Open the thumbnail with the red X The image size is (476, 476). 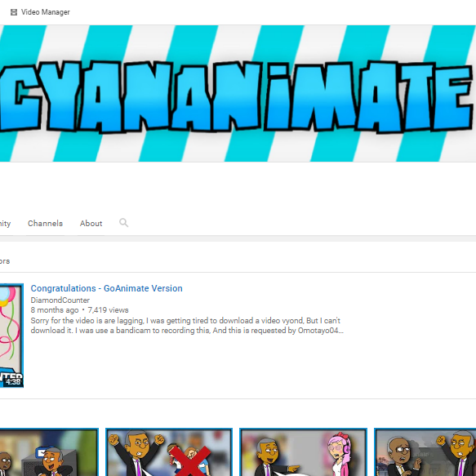click(x=169, y=452)
